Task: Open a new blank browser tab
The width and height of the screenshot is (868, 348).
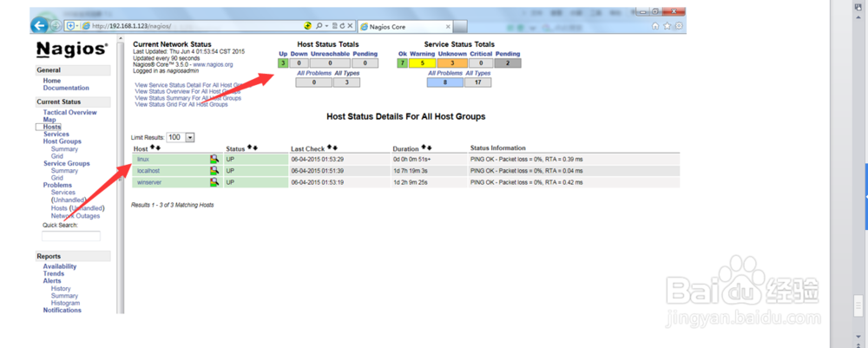Action: tap(461, 27)
